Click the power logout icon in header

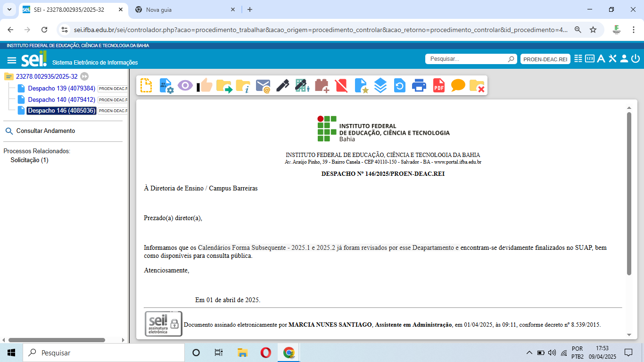636,58
